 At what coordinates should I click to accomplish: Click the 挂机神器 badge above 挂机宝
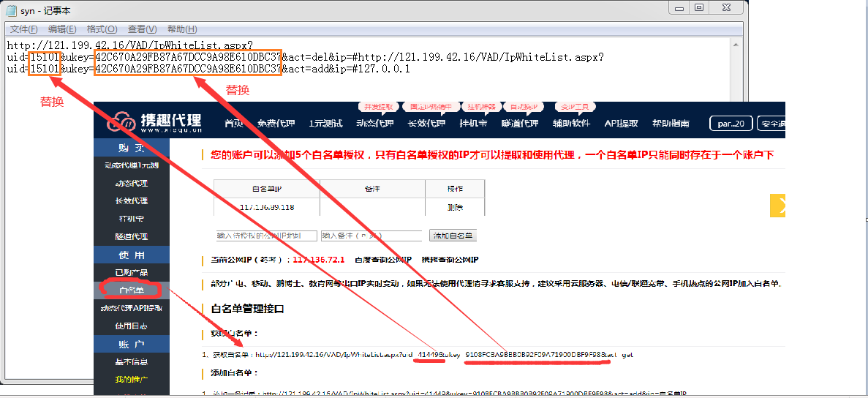point(481,106)
